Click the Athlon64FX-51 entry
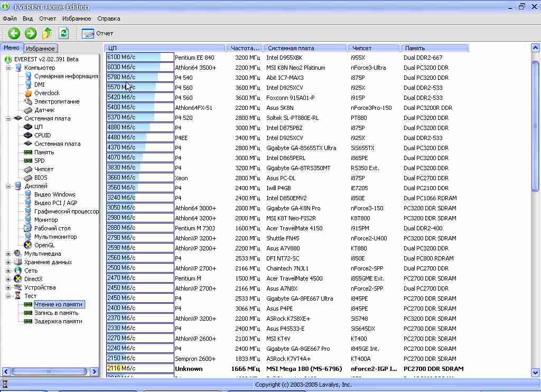 193,108
